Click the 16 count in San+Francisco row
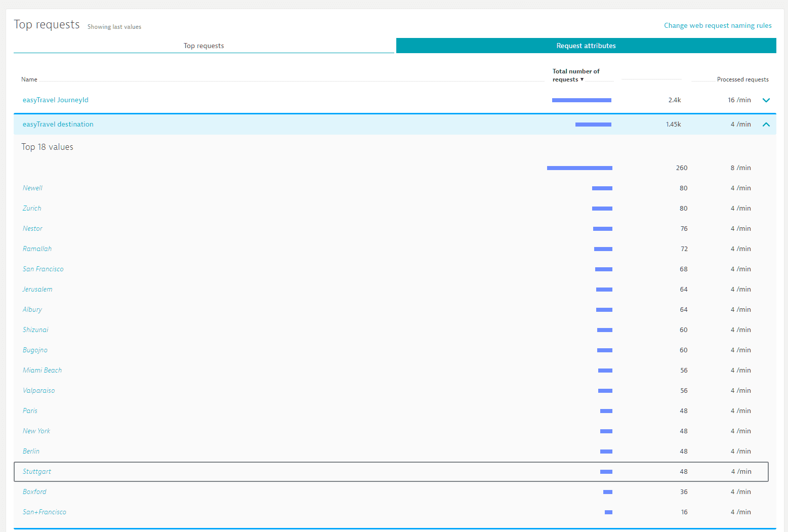Viewport: 788px width, 532px height. [x=684, y=512]
